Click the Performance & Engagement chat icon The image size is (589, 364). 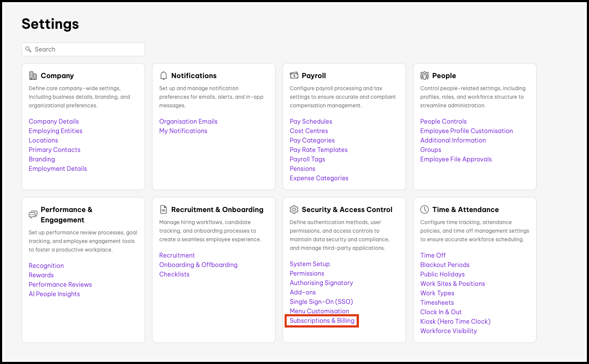[33, 215]
